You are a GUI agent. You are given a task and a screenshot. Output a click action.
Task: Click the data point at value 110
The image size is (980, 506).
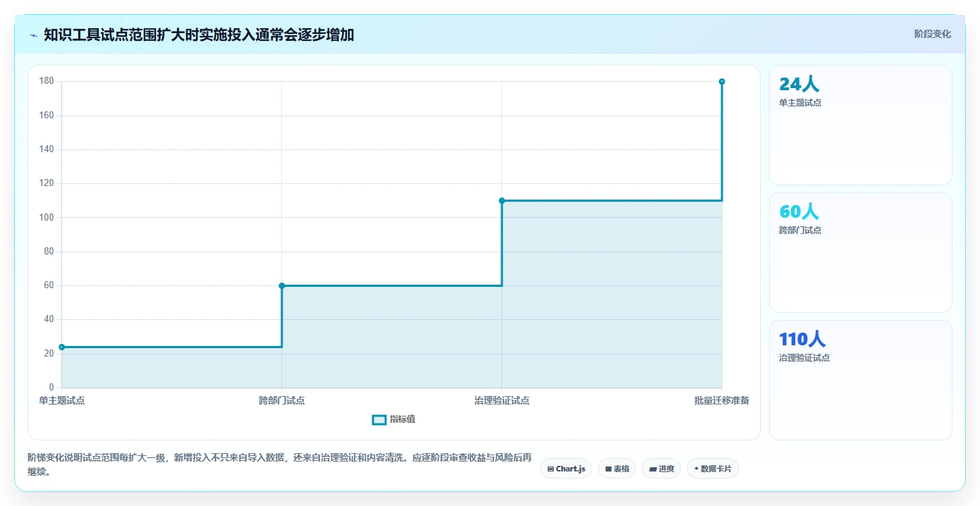(502, 201)
